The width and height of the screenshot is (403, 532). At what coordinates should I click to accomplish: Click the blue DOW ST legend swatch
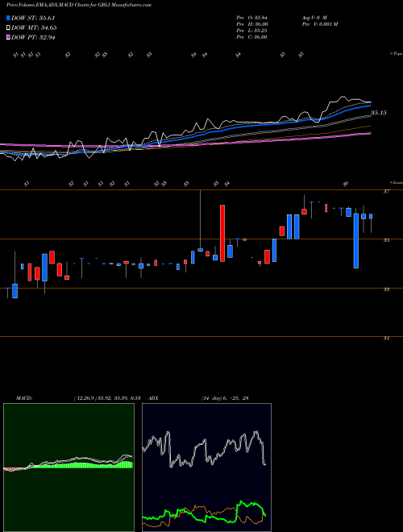pos(8,18)
